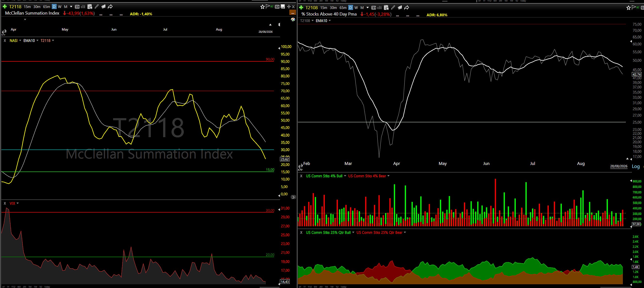Image resolution: width=644 pixels, height=288 pixels.
Task: Click the notes icon in T2118 toolbar
Action: point(103,7)
